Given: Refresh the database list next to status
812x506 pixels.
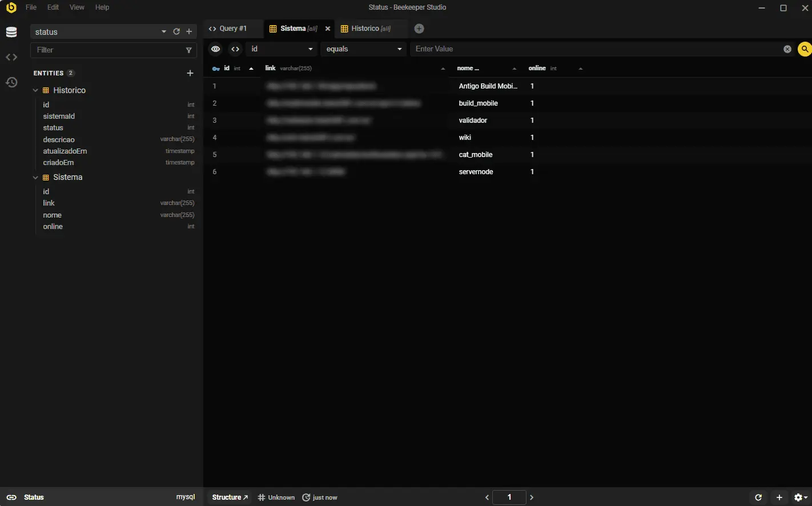Looking at the screenshot, I should [176, 32].
